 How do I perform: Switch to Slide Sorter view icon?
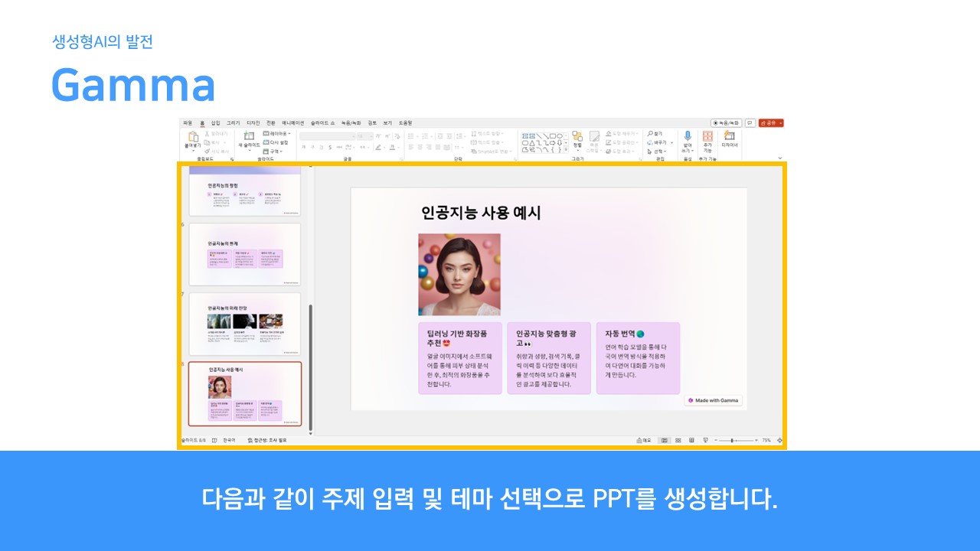tap(678, 440)
